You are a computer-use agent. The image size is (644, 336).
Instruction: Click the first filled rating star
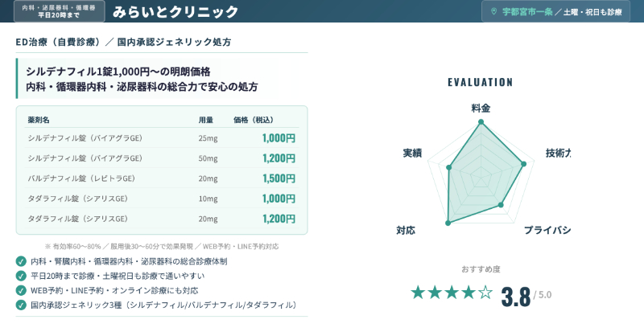click(418, 293)
